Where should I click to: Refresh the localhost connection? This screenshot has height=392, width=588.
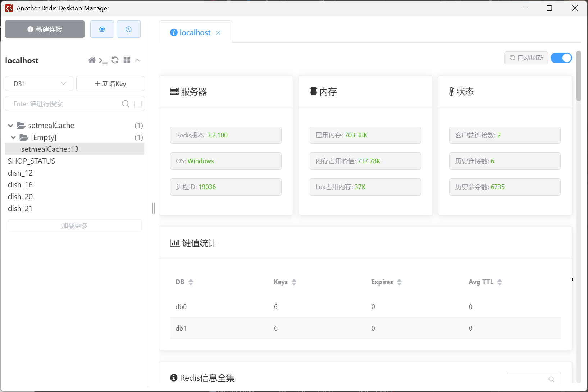click(x=115, y=60)
